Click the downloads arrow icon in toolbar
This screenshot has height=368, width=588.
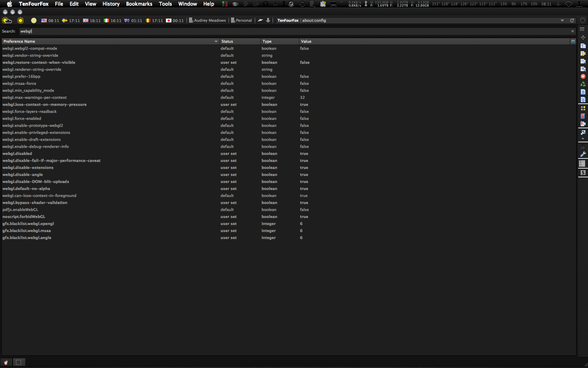click(x=268, y=20)
